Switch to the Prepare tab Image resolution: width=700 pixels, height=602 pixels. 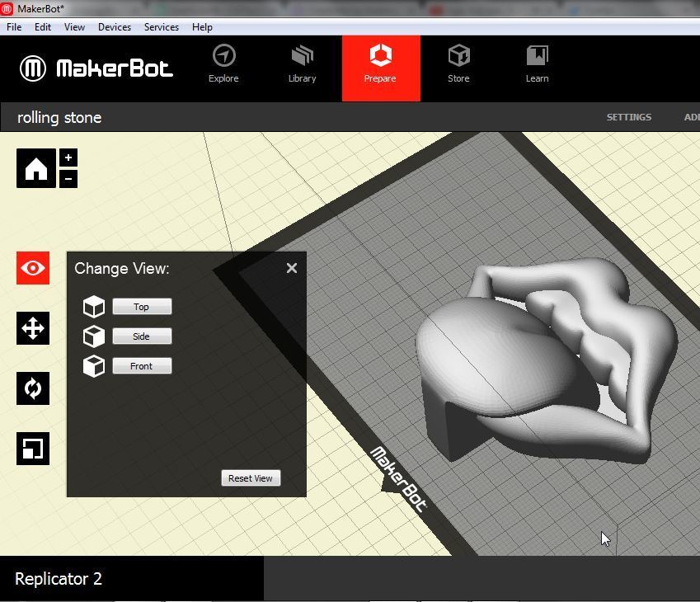click(x=381, y=68)
